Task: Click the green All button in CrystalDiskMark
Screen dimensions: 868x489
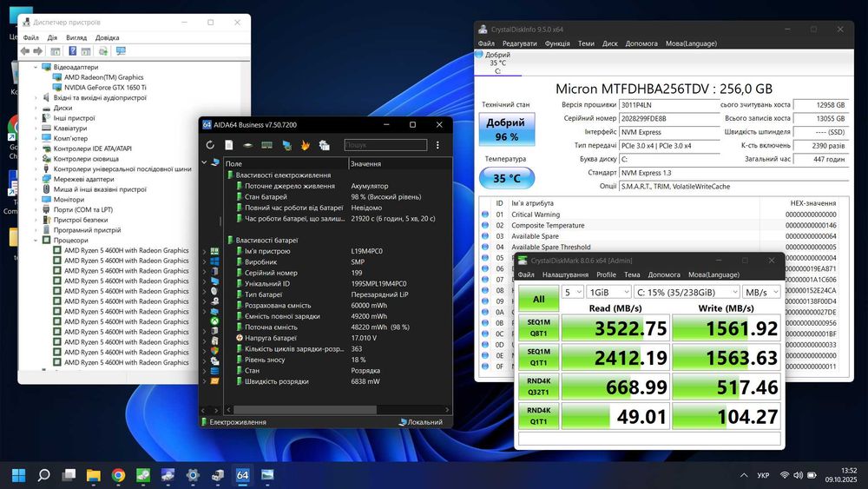Action: (538, 299)
